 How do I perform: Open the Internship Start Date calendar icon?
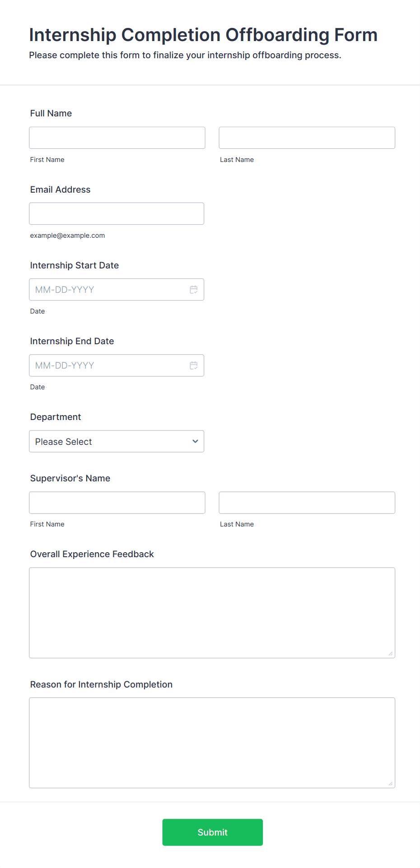click(194, 290)
